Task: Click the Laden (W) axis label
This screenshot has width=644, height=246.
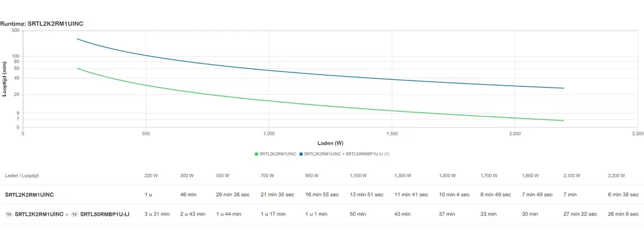Action: [331, 143]
